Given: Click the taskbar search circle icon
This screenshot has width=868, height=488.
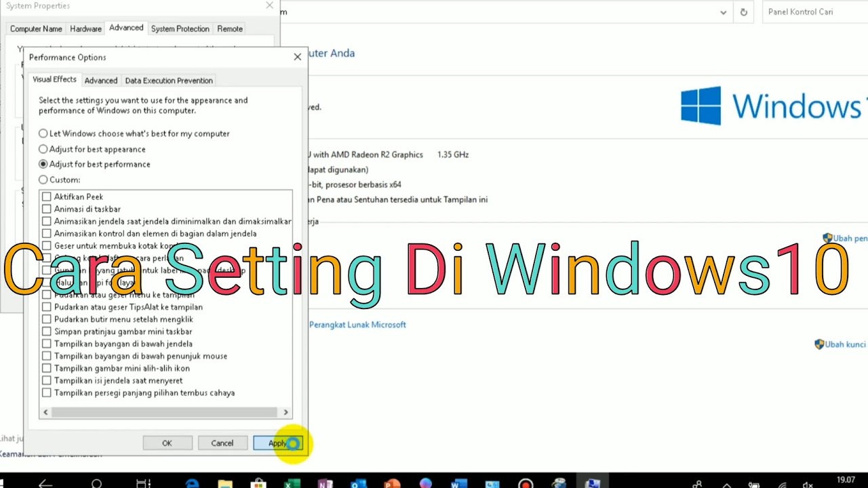Looking at the screenshot, I should [x=96, y=484].
